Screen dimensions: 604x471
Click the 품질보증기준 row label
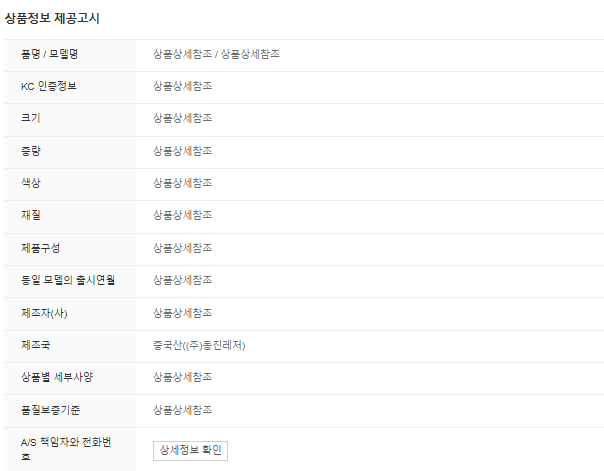point(51,410)
